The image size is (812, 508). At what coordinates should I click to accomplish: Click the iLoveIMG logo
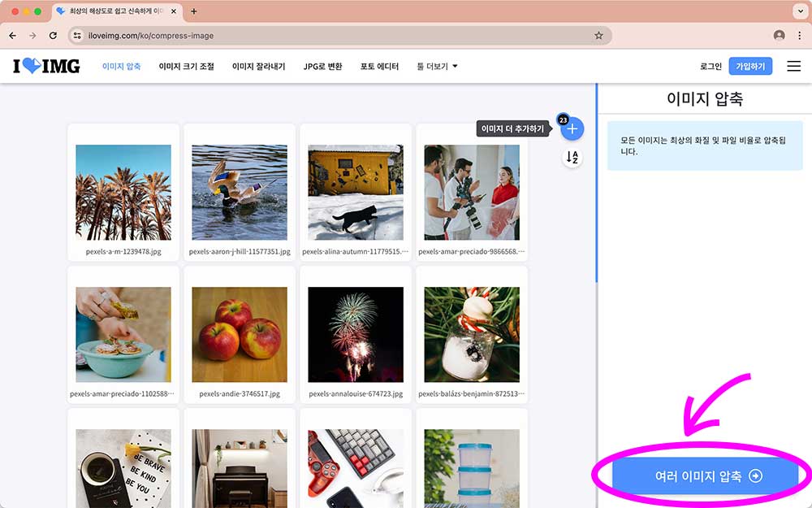(46, 66)
